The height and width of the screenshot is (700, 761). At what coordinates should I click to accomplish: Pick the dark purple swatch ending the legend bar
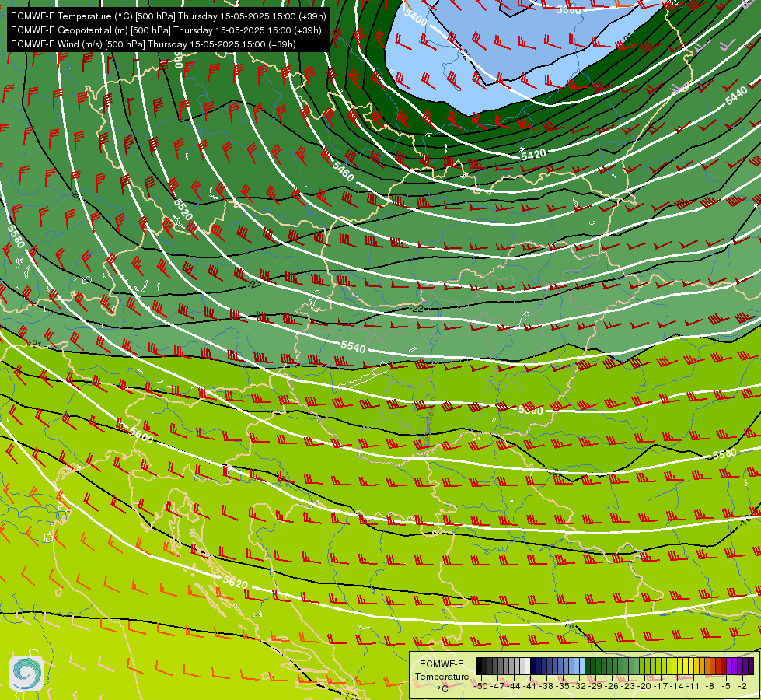point(752,666)
